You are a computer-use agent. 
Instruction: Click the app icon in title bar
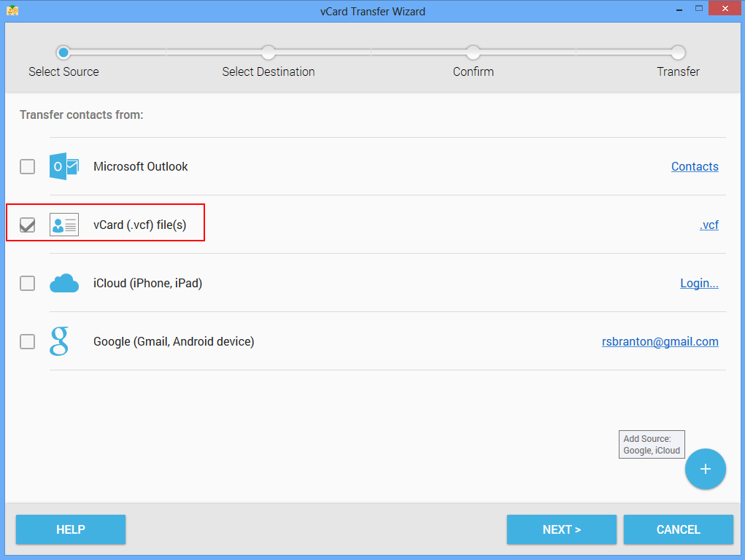(12, 11)
